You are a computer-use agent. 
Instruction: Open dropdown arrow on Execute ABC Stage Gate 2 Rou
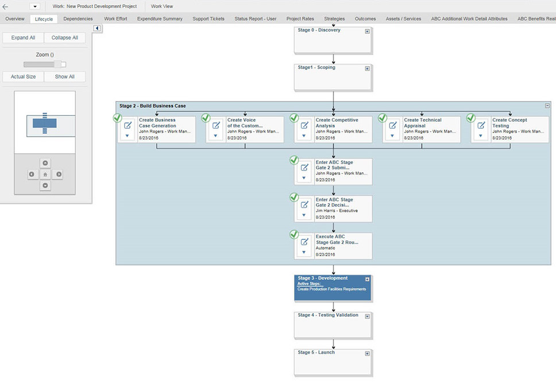pos(303,253)
